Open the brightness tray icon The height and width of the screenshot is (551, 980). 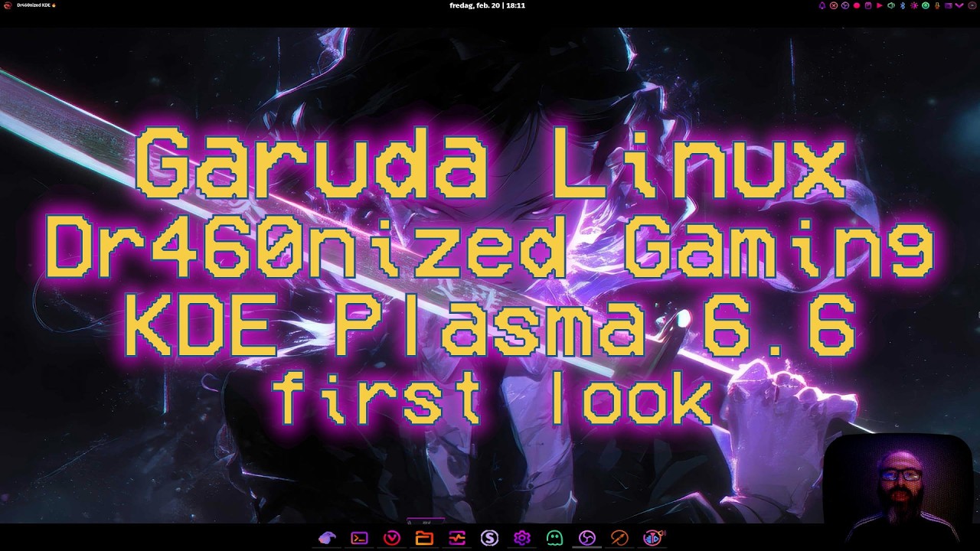point(914,5)
